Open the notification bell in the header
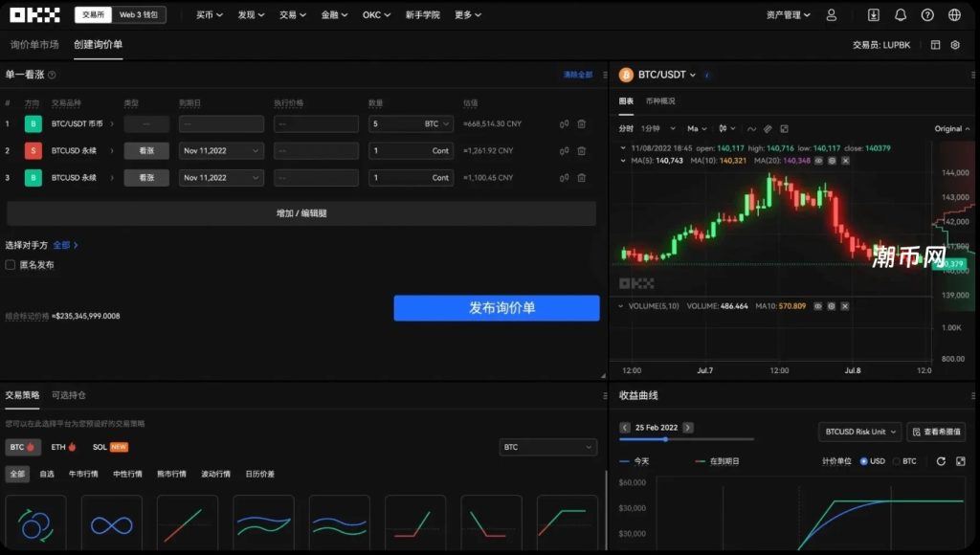 tap(901, 15)
